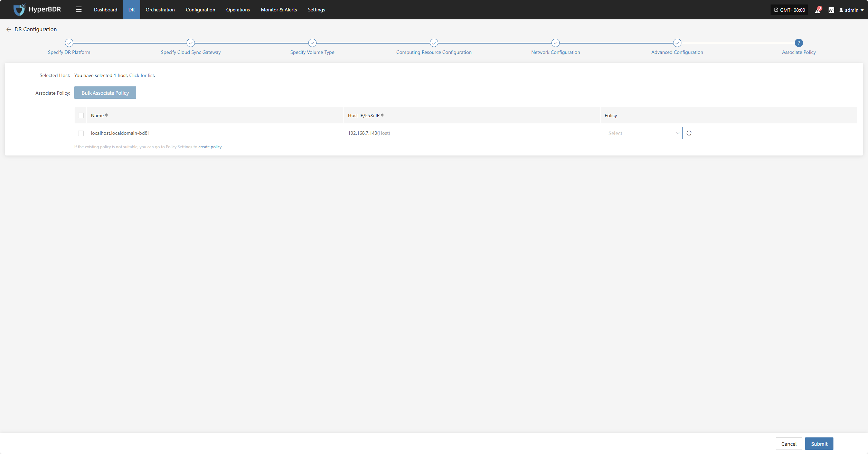Open Monitor & Alerts menu
Screen dimensions: 868x454
coord(279,10)
